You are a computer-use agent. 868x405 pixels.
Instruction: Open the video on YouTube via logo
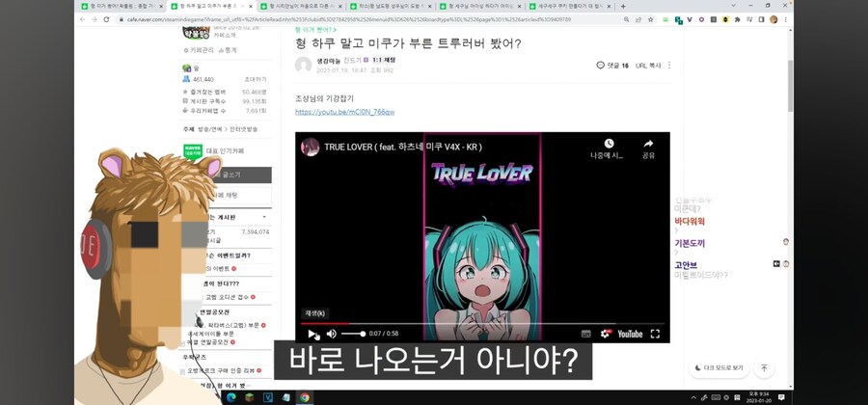pyautogui.click(x=630, y=334)
